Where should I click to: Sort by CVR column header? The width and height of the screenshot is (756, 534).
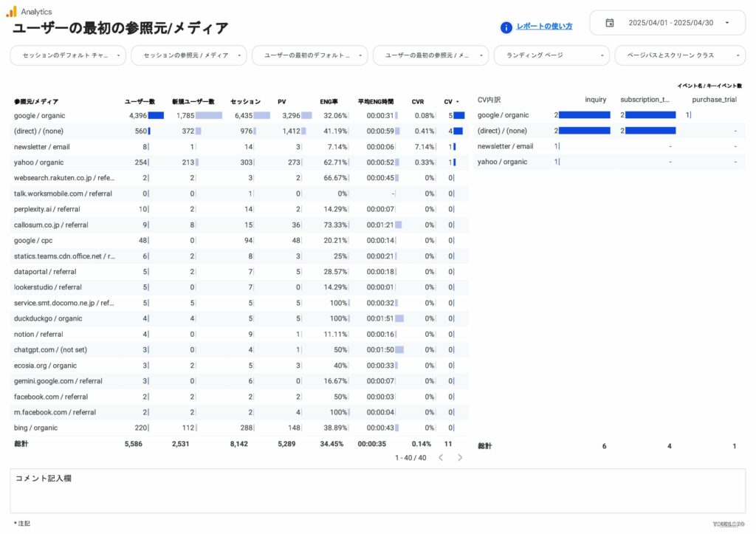(x=418, y=102)
